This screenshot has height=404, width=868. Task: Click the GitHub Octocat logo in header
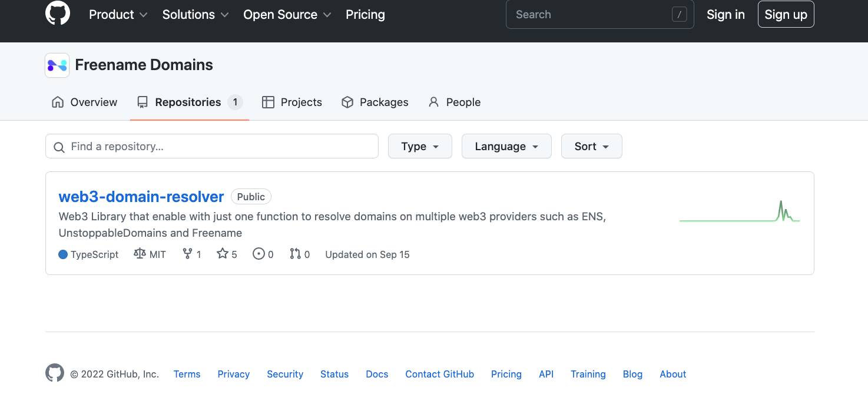58,14
